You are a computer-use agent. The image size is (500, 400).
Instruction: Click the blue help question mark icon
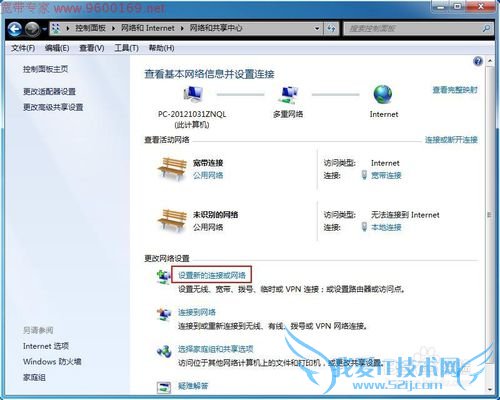478,61
